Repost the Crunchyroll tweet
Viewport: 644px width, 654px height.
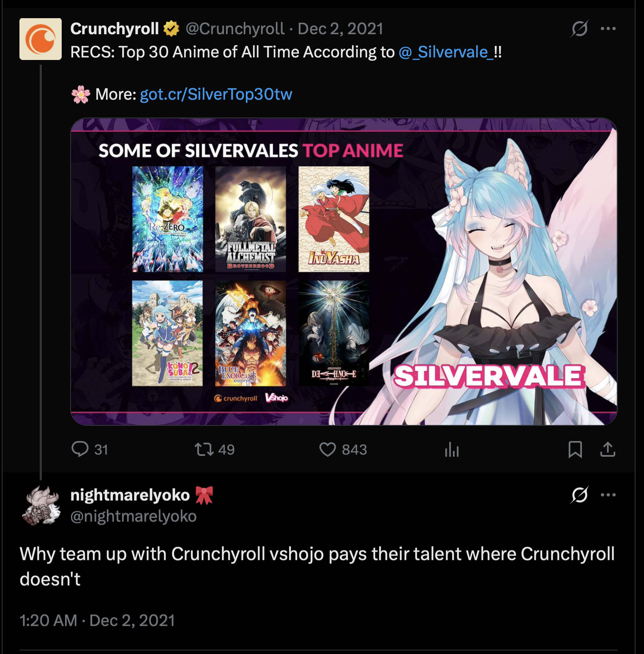click(x=214, y=449)
